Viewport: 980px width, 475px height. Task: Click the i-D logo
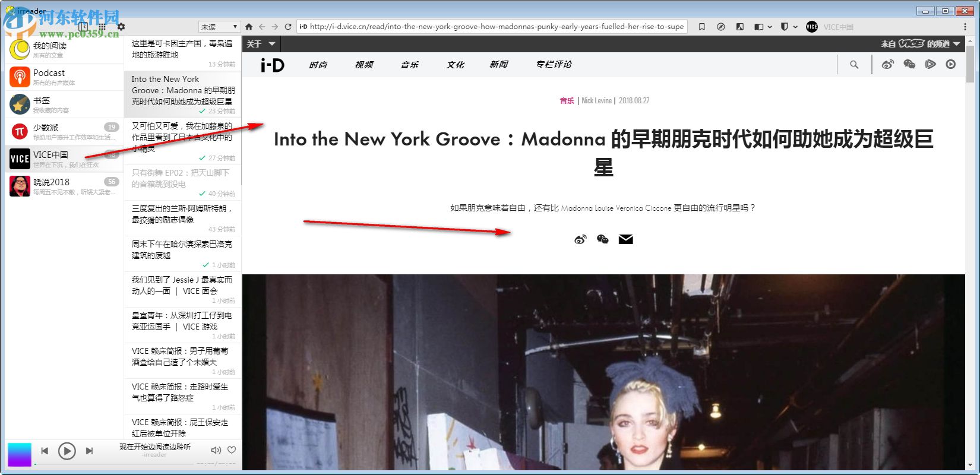click(x=273, y=65)
